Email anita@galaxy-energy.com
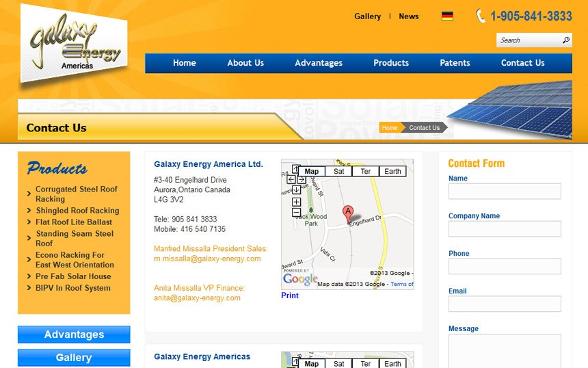The image size is (588, 368). coord(197,298)
